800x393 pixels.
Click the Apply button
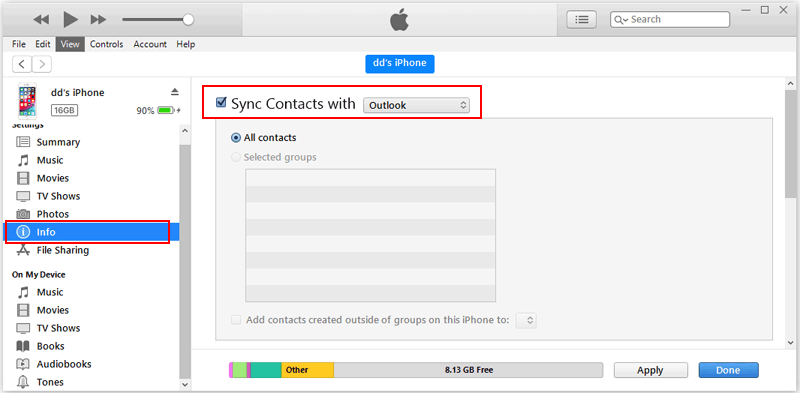(650, 370)
